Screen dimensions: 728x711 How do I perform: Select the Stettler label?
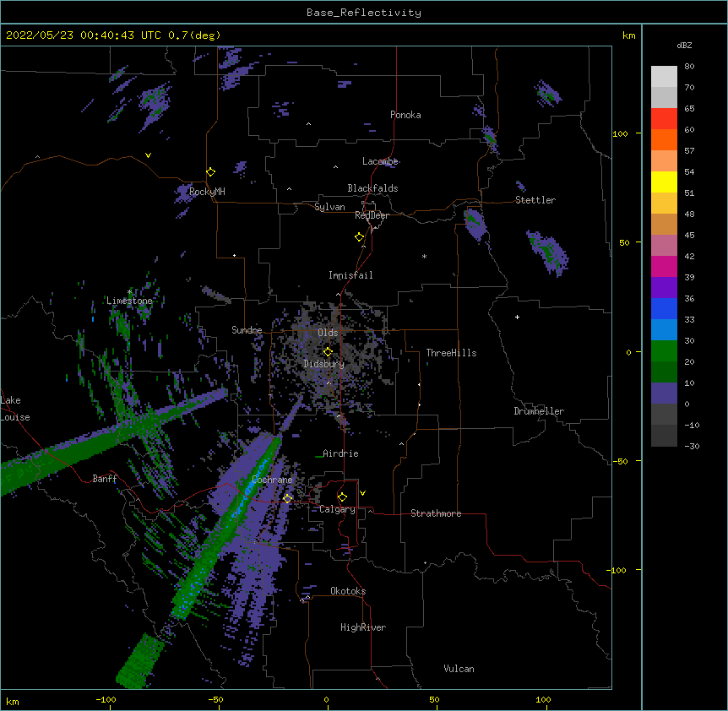tap(535, 200)
